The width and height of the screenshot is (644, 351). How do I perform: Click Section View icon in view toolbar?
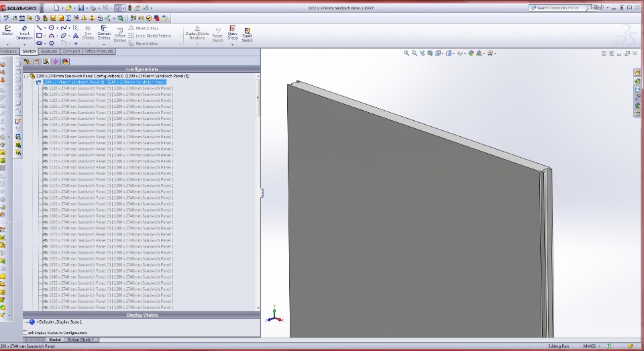coord(429,53)
